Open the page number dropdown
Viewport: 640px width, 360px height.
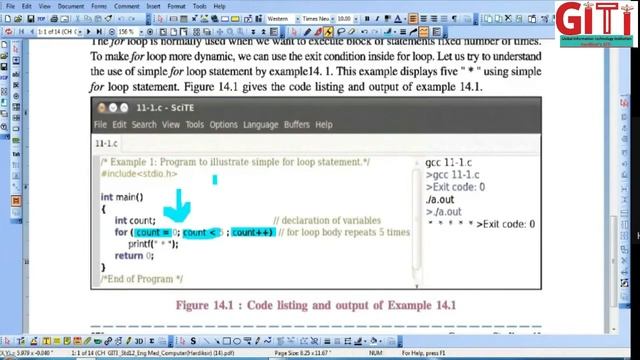[x=80, y=31]
